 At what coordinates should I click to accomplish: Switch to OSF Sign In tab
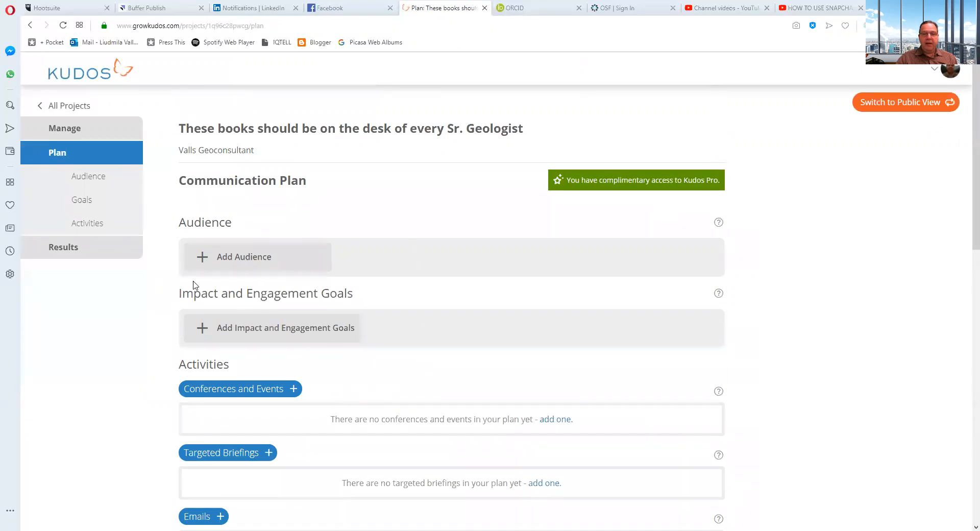633,8
